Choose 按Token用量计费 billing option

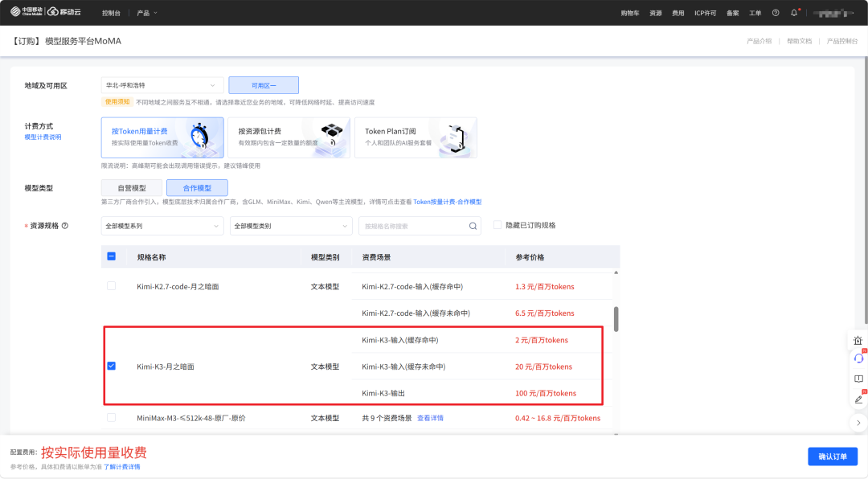point(162,137)
